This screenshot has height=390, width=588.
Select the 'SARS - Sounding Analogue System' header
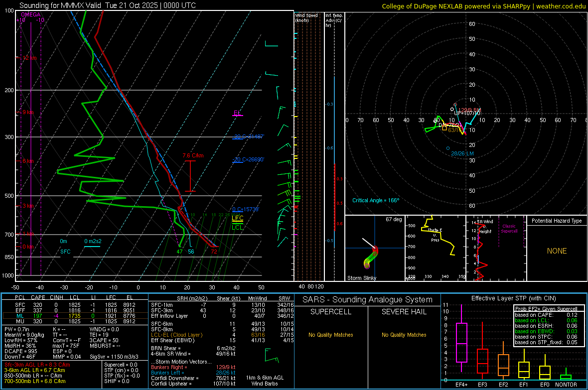[368, 300]
